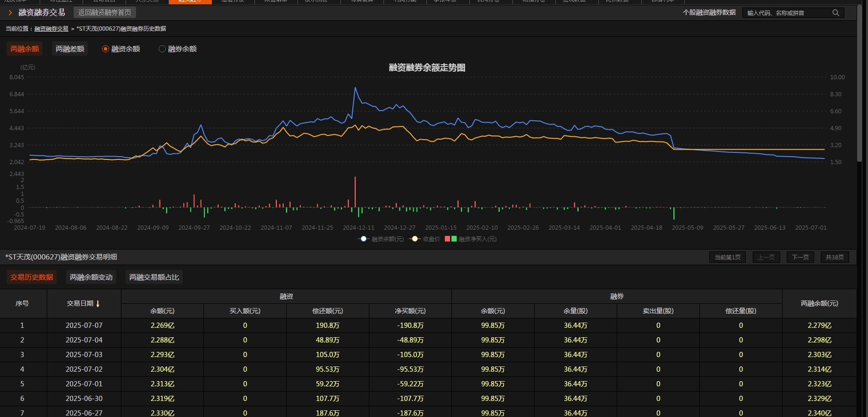Toggle the 融资余额(元) blue legend marker
The image size is (868, 417).
[x=363, y=239]
